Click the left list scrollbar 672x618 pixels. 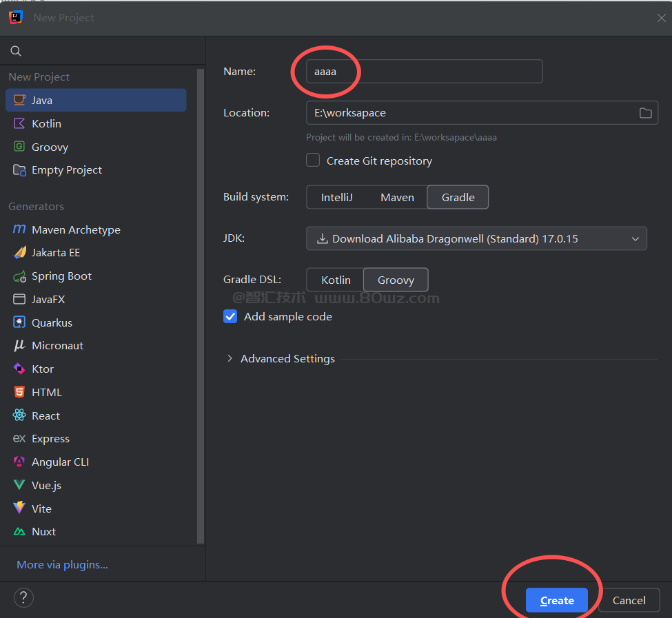pos(201,306)
